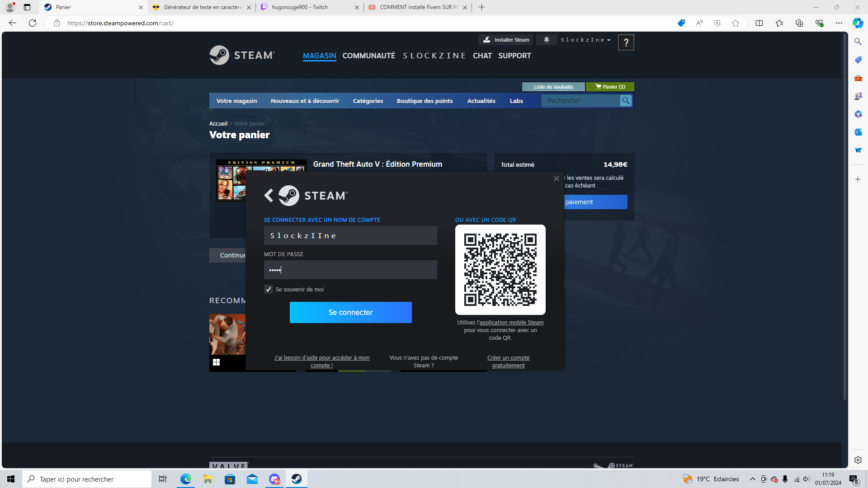Click the QR code image

click(x=500, y=270)
